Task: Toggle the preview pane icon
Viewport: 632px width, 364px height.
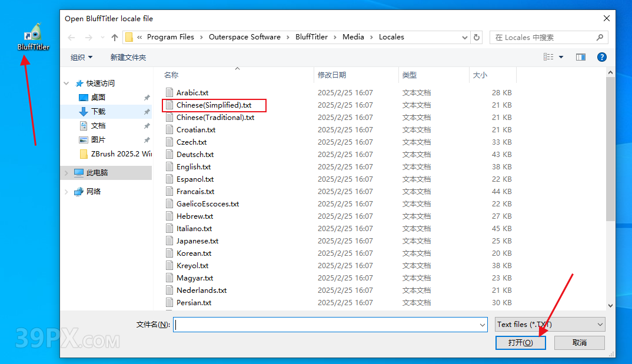Action: coord(581,57)
